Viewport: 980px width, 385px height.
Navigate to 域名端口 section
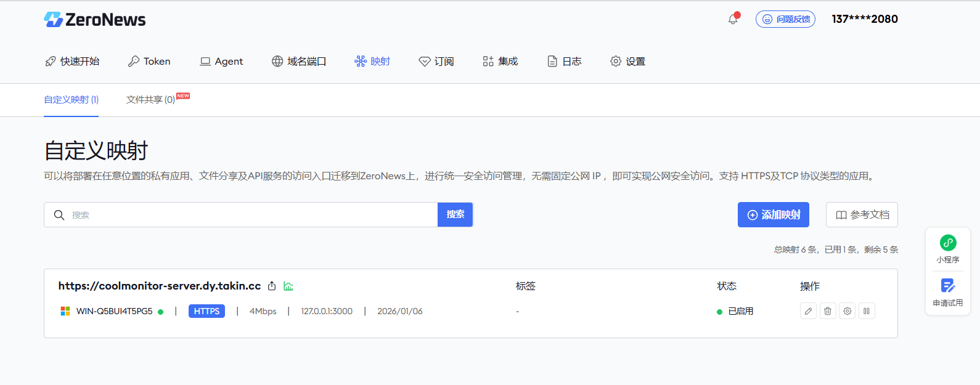299,62
